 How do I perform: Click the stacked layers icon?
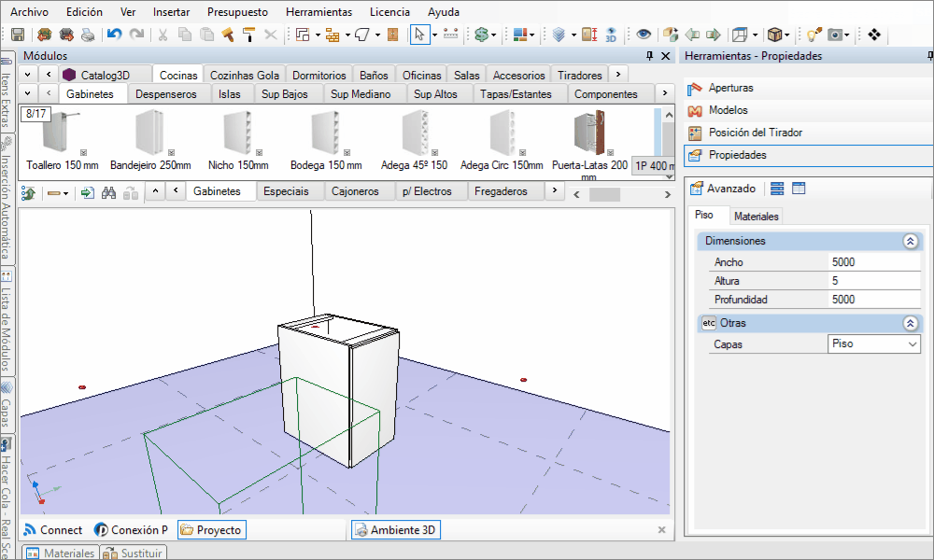559,35
